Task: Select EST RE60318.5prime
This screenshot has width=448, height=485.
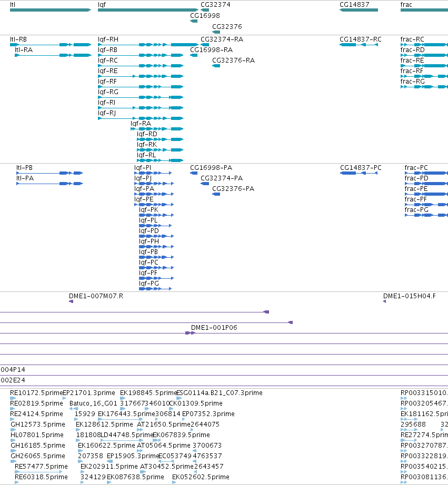Action: click(17, 482)
